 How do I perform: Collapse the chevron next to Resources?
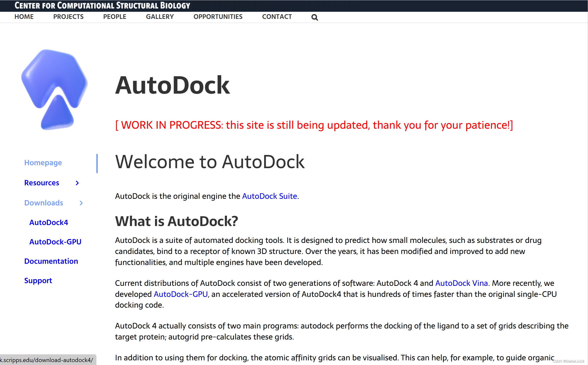pos(77,183)
